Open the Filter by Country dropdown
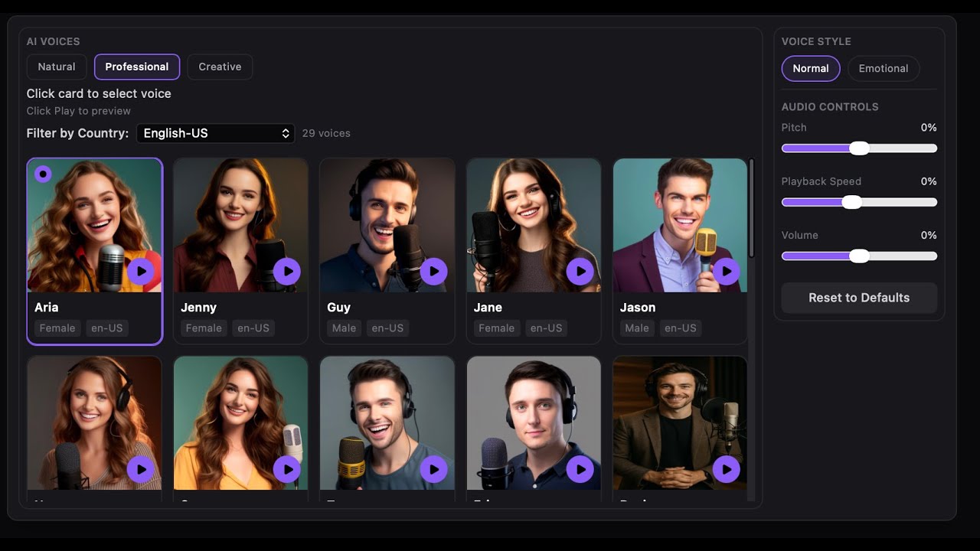This screenshot has height=551, width=980. point(216,133)
